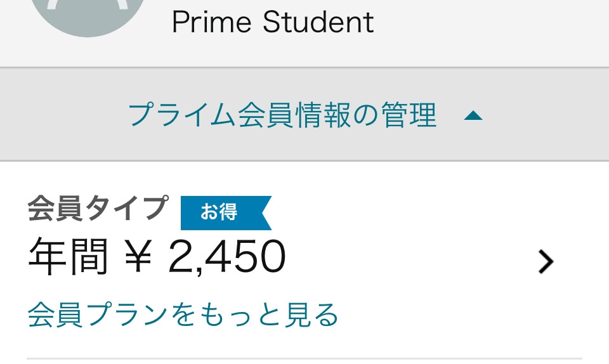Click the blue お得 ribbon badge
609x364 pixels.
coord(225,213)
